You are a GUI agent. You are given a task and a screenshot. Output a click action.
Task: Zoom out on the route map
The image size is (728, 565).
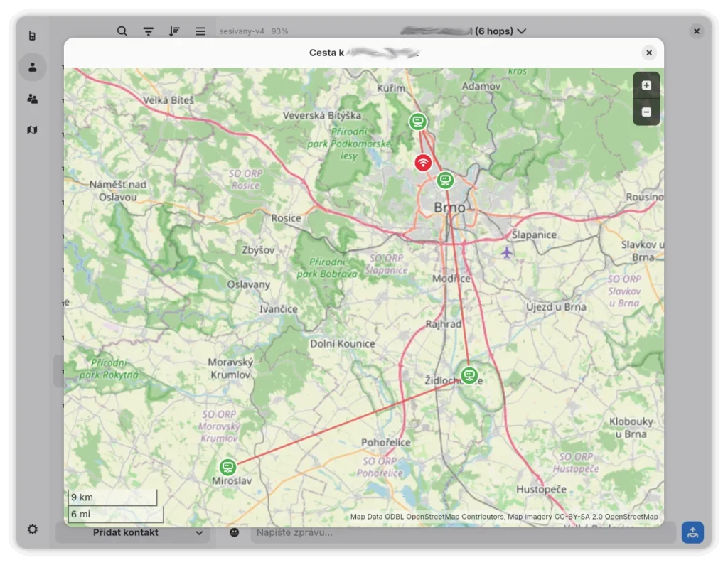646,112
